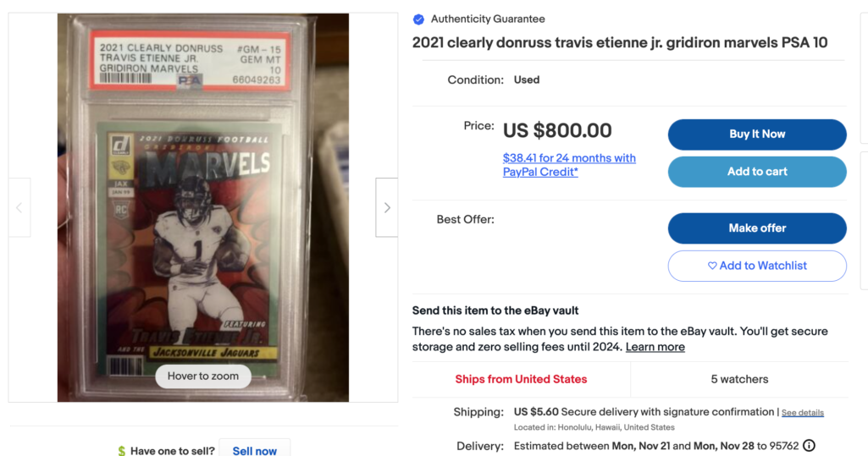Screen dimensions: 868x456
Task: Click the listing title text
Action: click(619, 42)
